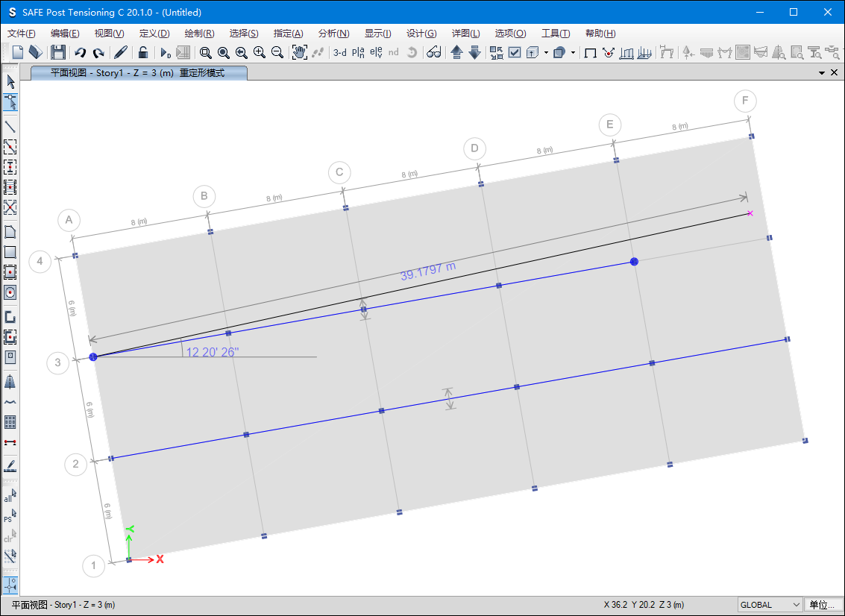Switch to the 3-d view button

[x=340, y=52]
